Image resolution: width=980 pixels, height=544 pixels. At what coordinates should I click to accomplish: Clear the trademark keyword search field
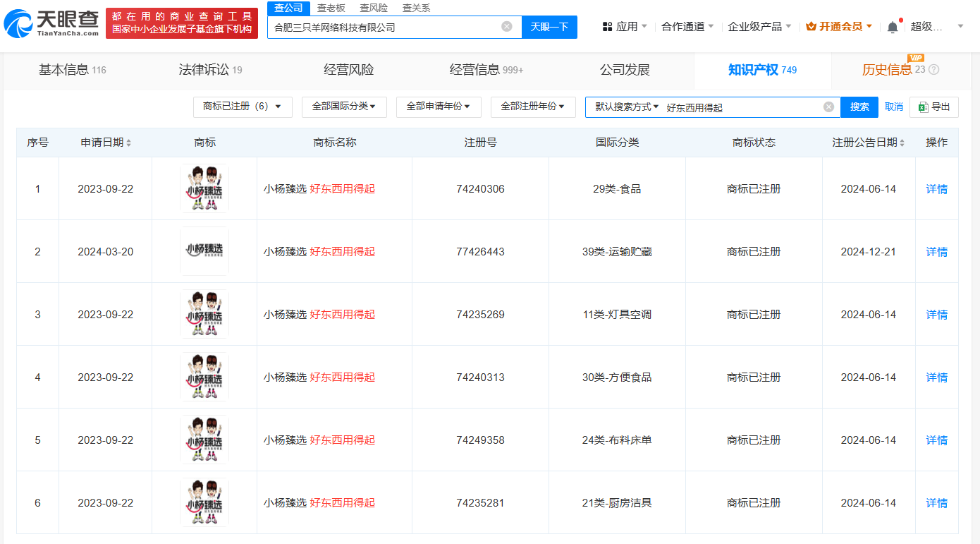[x=828, y=107]
